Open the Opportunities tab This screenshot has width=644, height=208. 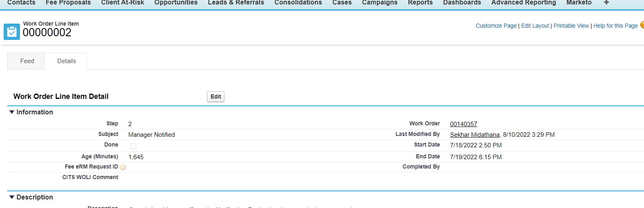click(x=176, y=2)
